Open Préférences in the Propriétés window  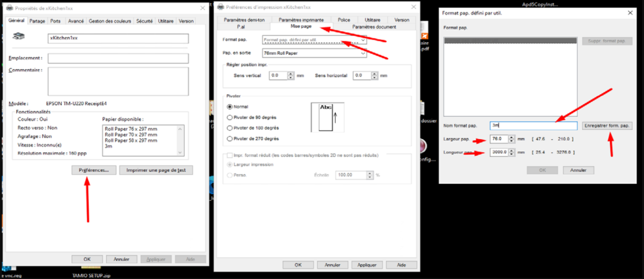click(x=94, y=170)
